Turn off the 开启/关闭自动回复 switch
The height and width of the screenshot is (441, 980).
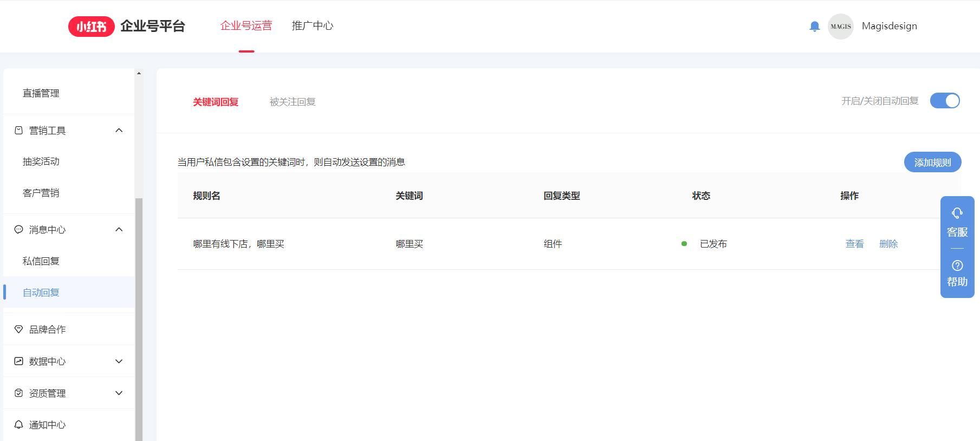pyautogui.click(x=945, y=101)
